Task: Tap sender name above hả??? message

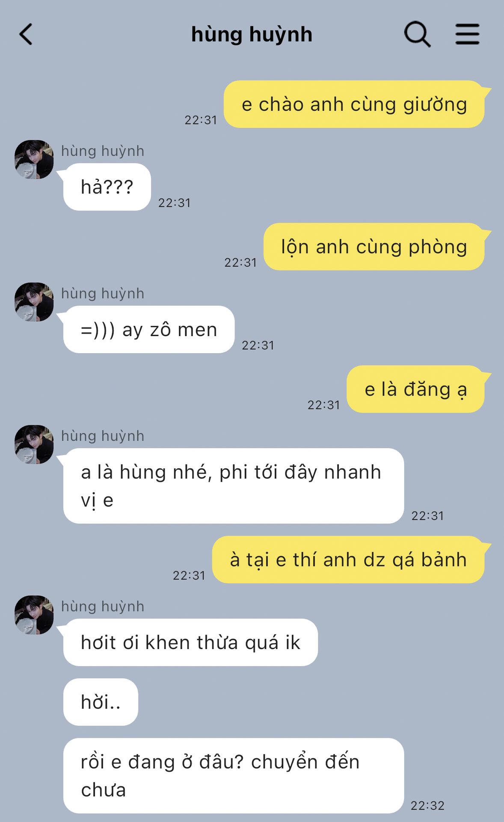Action: click(x=103, y=151)
